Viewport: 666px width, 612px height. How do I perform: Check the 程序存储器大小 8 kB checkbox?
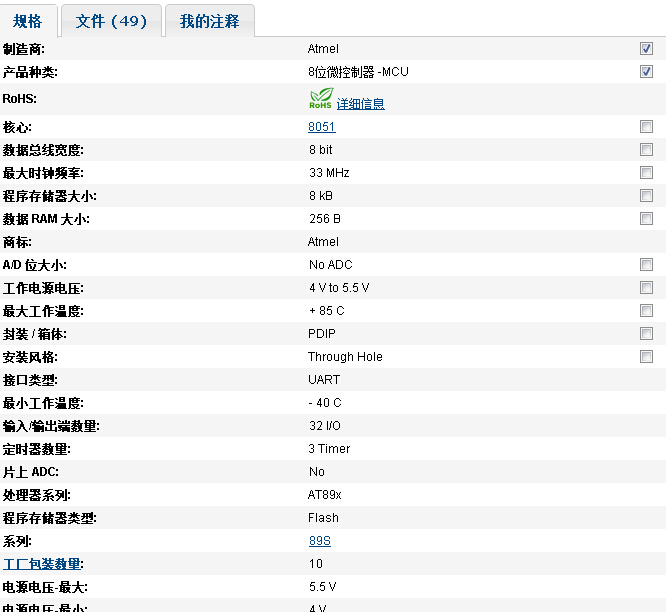click(x=646, y=195)
